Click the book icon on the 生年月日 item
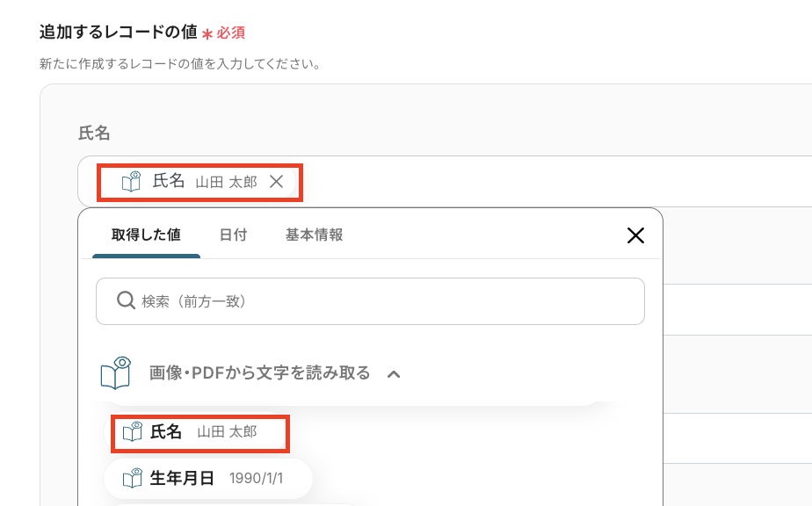This screenshot has height=506, width=812. click(x=132, y=479)
